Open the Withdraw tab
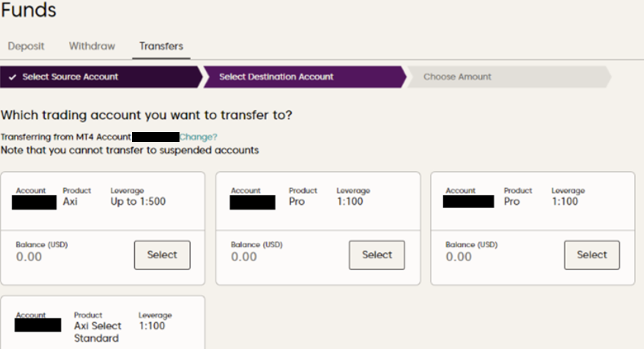Image resolution: width=644 pixels, height=349 pixels. [x=92, y=46]
